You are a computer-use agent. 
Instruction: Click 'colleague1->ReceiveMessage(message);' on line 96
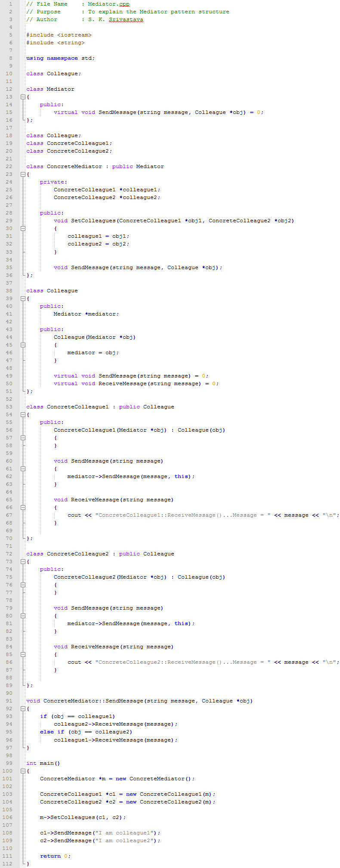click(x=116, y=740)
